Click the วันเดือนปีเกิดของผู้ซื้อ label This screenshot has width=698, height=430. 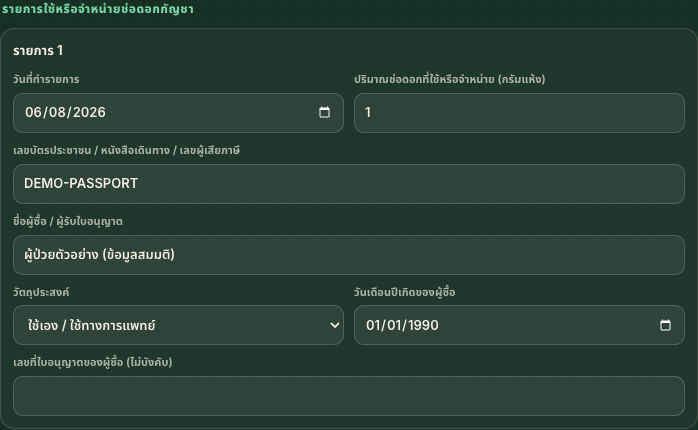tap(405, 292)
